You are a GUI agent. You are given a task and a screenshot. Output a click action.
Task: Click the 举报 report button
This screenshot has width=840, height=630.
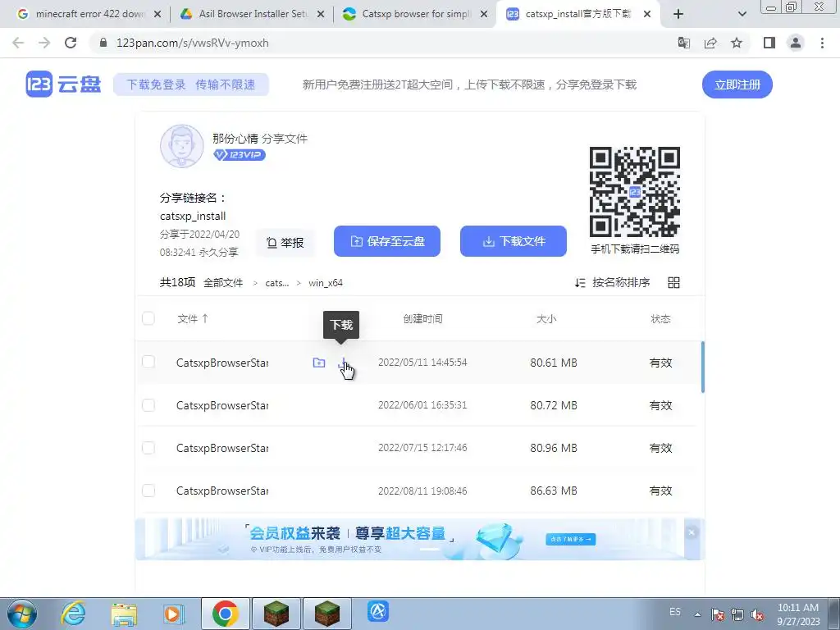click(285, 243)
